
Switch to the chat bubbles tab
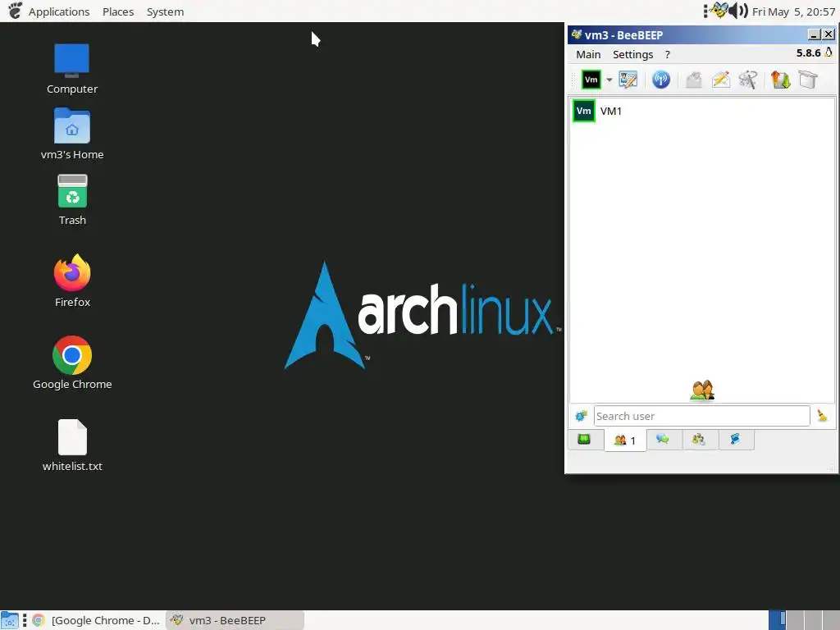click(x=663, y=440)
